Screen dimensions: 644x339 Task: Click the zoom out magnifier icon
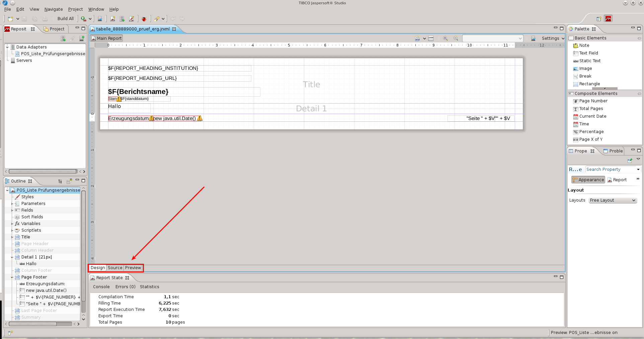click(456, 38)
